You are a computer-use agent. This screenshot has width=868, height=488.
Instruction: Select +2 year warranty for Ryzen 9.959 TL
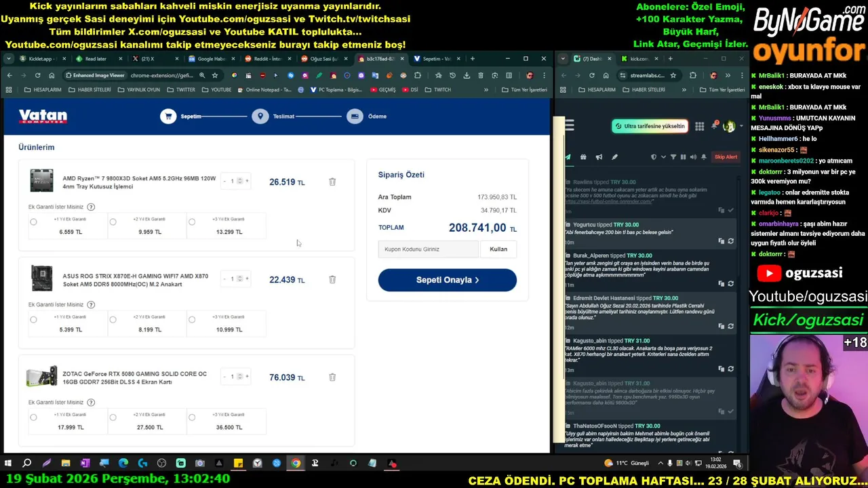click(x=113, y=222)
